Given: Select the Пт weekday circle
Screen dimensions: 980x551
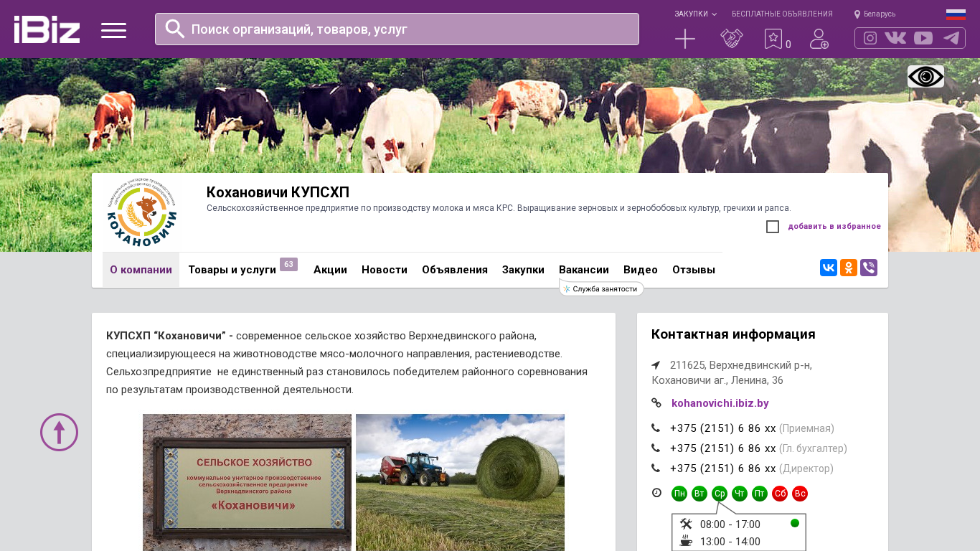Looking at the screenshot, I should tap(760, 494).
